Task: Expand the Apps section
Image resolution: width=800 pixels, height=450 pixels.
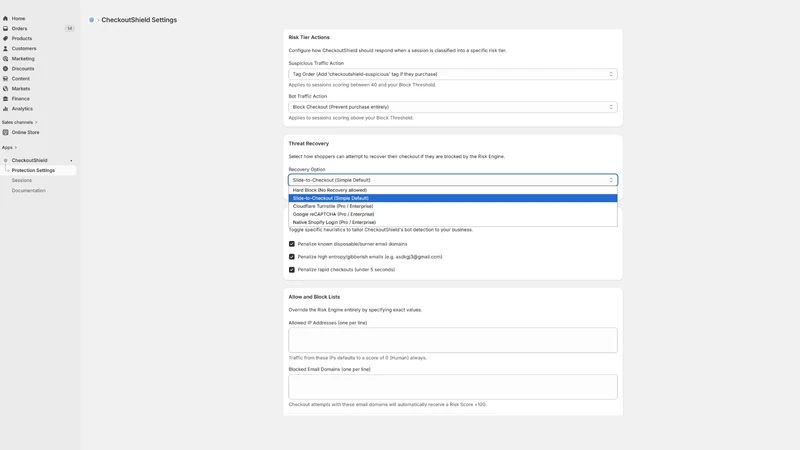Action: [9, 147]
